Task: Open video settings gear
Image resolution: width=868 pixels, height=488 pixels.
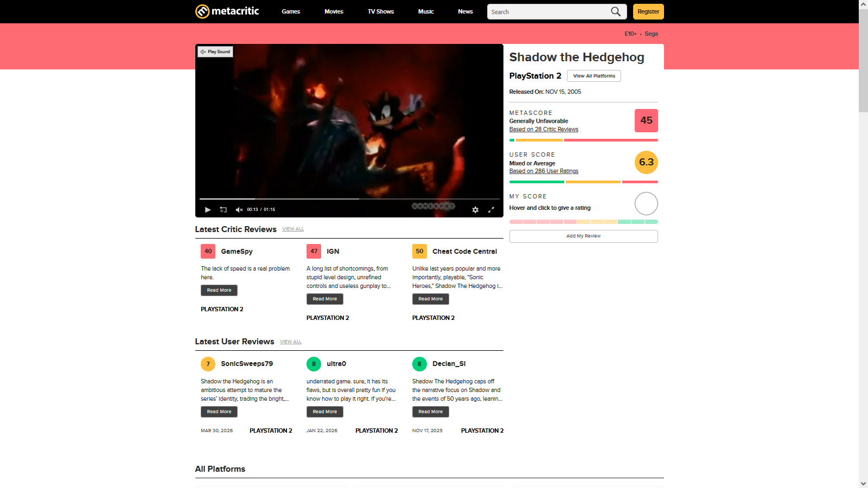Action: [475, 210]
